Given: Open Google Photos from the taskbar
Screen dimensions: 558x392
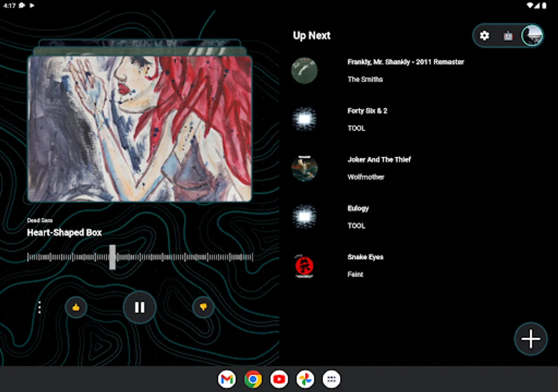Looking at the screenshot, I should point(305,379).
